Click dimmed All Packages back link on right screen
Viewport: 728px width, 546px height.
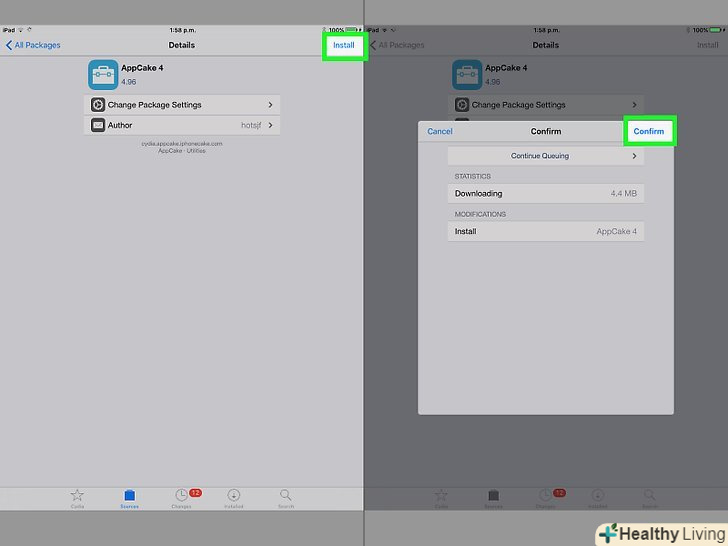tap(397, 45)
